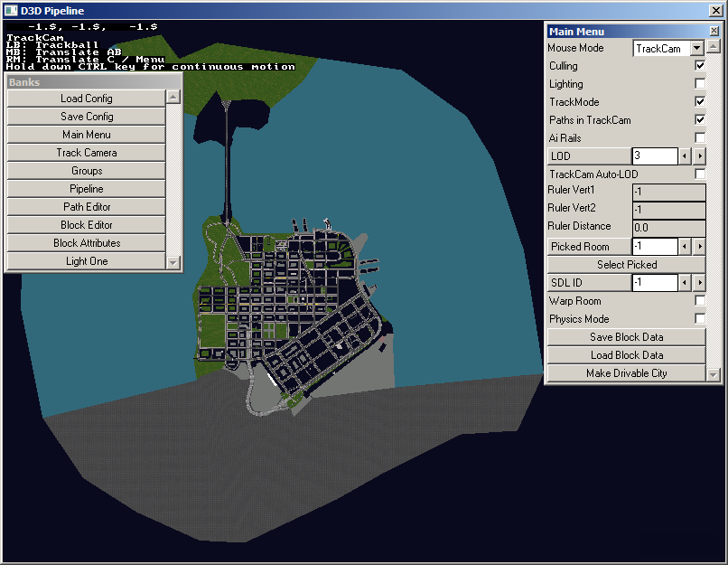The image size is (728, 565).
Task: Decrease SDL ID with left arrow
Action: 685,283
